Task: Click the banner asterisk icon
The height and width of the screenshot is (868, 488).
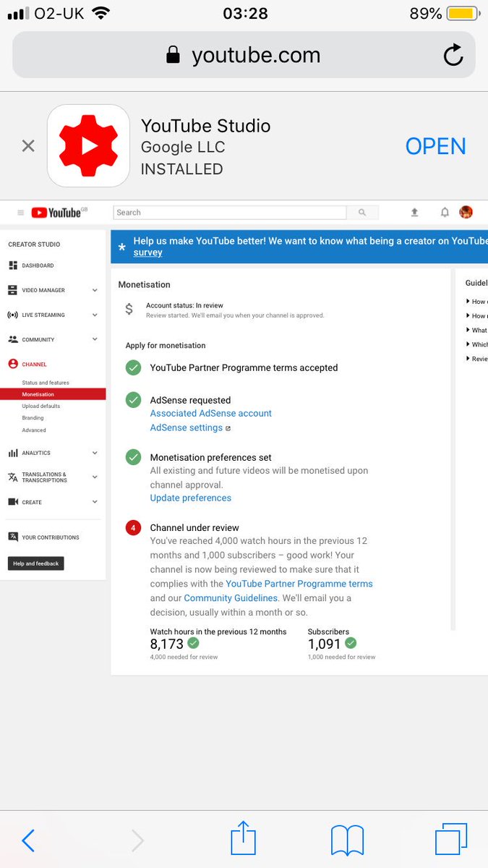Action: pos(121,247)
